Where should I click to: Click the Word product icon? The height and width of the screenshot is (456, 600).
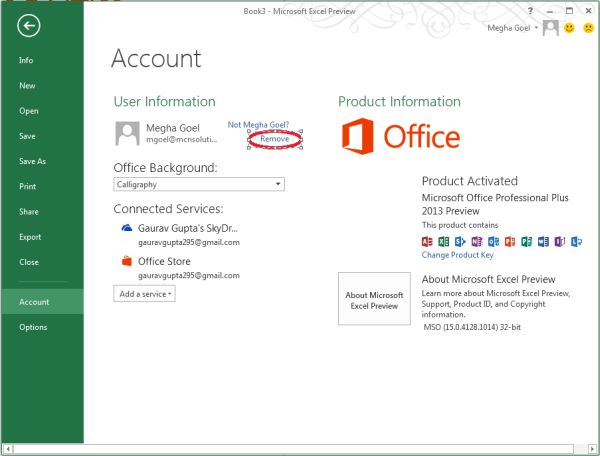[x=543, y=241]
